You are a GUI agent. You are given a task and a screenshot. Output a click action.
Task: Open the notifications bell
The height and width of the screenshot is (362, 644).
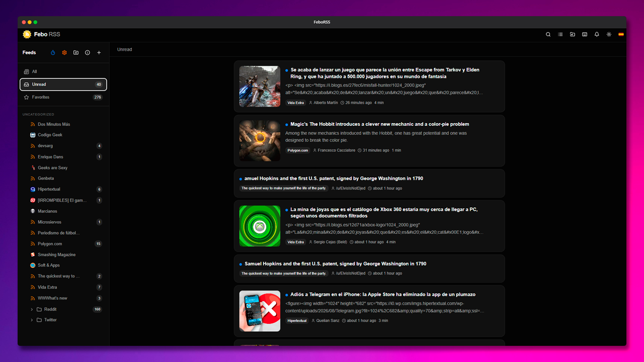point(597,35)
